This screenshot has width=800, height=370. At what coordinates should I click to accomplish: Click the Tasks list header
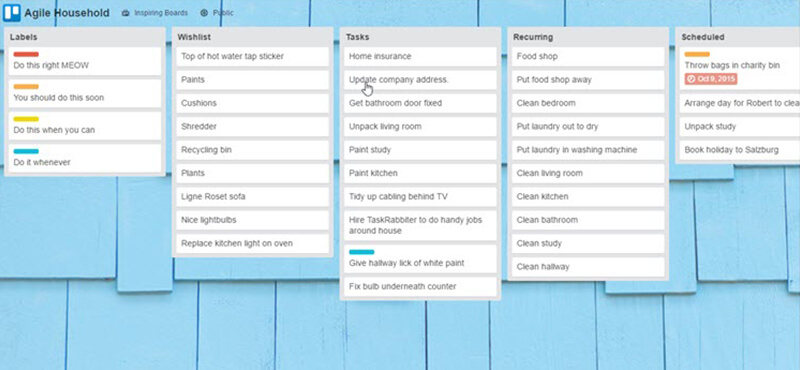point(358,37)
